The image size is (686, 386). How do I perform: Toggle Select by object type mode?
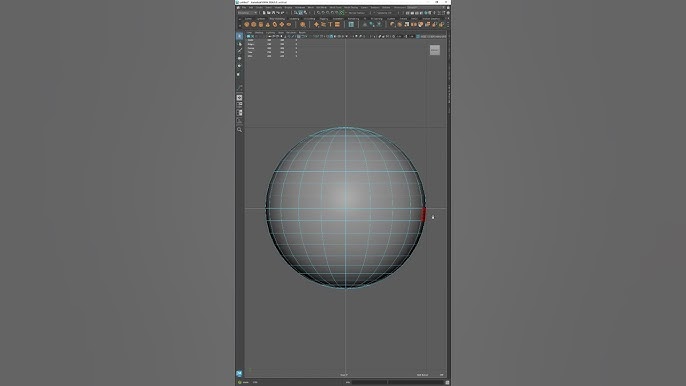300,13
